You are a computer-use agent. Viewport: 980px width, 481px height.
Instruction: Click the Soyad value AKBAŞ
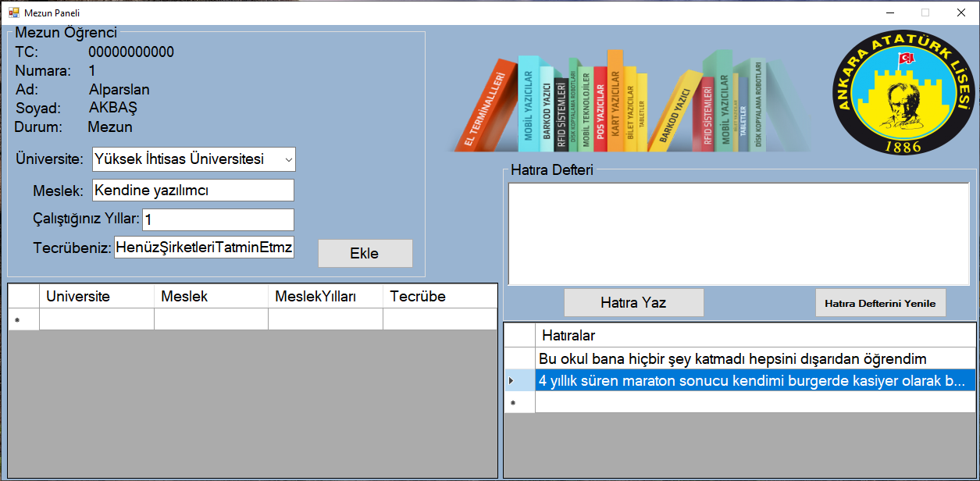[x=114, y=108]
